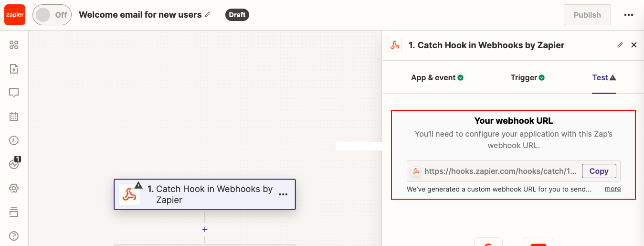The image size is (644, 246).
Task: Open the apps grid icon in the sidebar
Action: click(14, 45)
